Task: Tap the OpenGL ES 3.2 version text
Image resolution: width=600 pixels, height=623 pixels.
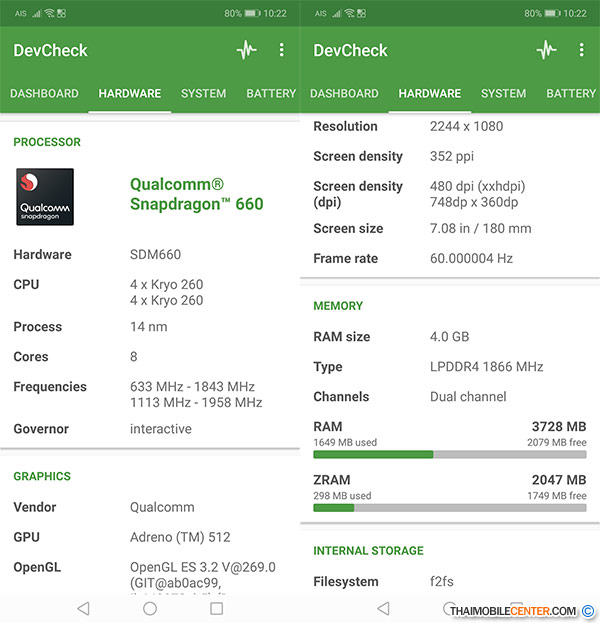Action: pyautogui.click(x=203, y=567)
